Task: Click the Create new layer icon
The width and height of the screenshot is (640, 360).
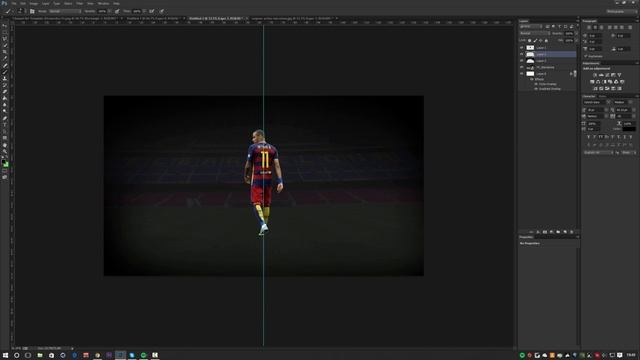Action: coord(565,232)
